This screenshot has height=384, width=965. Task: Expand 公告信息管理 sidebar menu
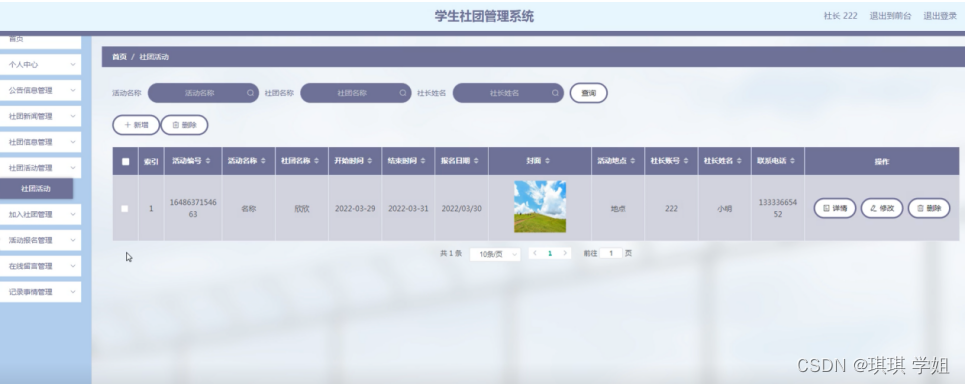(40, 90)
